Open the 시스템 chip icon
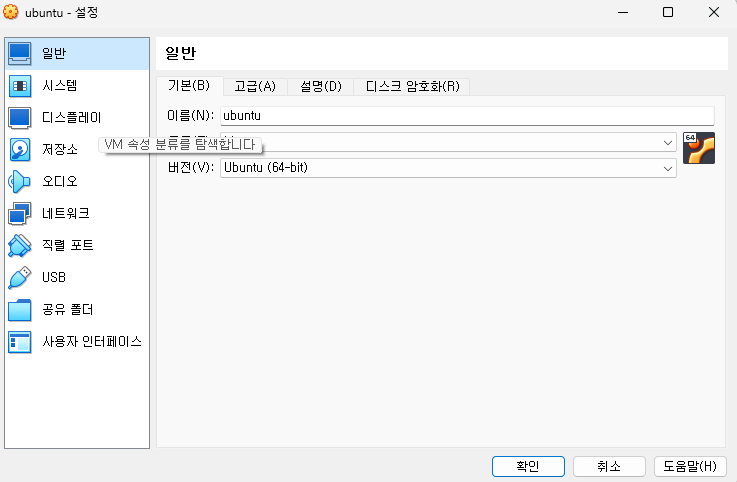Image resolution: width=737 pixels, height=482 pixels. click(x=20, y=86)
